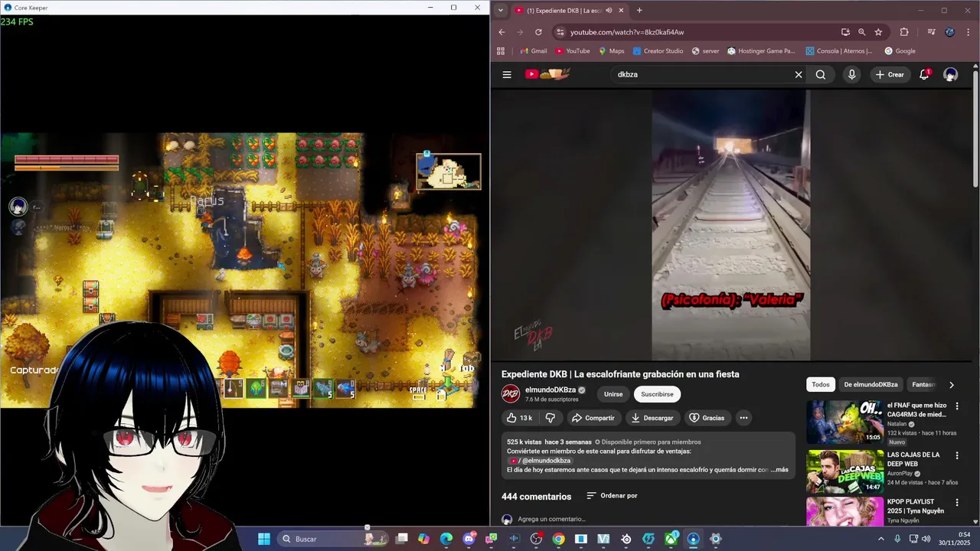Open the server bookmark

click(x=705, y=51)
